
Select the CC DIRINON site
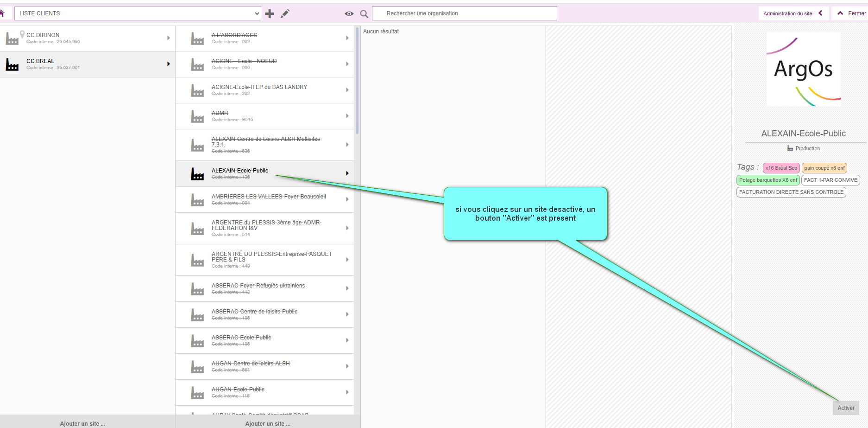pos(88,38)
